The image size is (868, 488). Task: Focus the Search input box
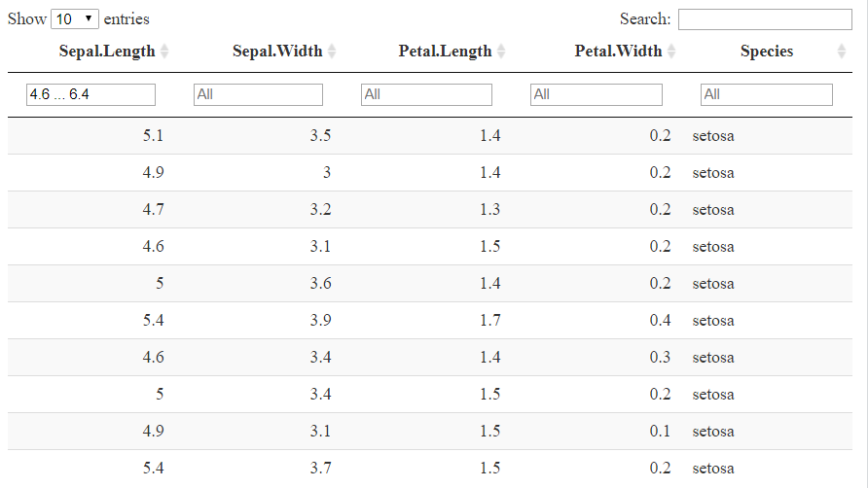tap(765, 19)
